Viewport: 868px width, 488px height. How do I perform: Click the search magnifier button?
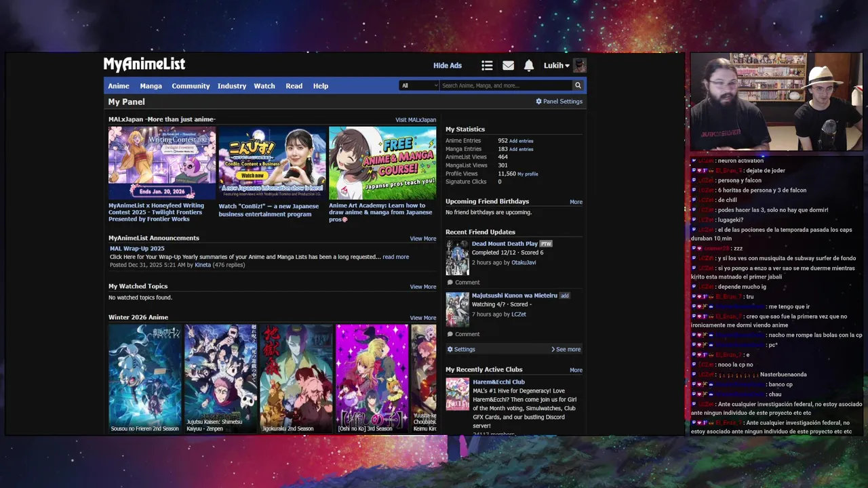tap(578, 85)
